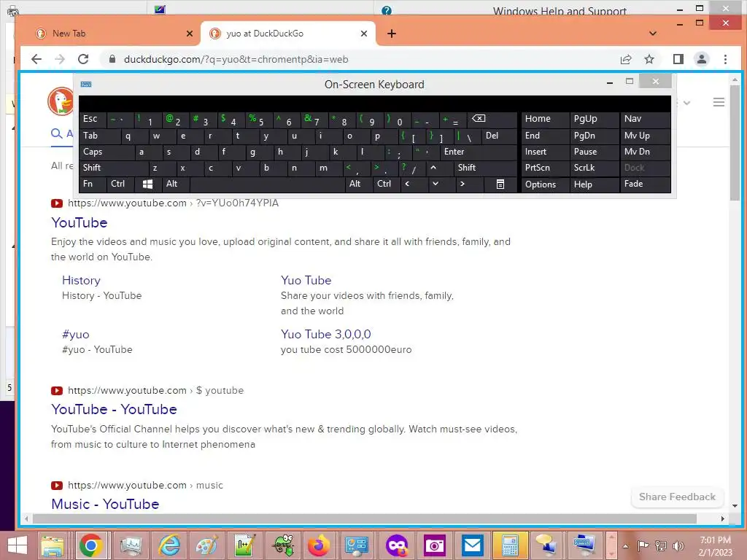The width and height of the screenshot is (747, 560).
Task: Tap the space bar on keyboard
Action: coord(267,184)
